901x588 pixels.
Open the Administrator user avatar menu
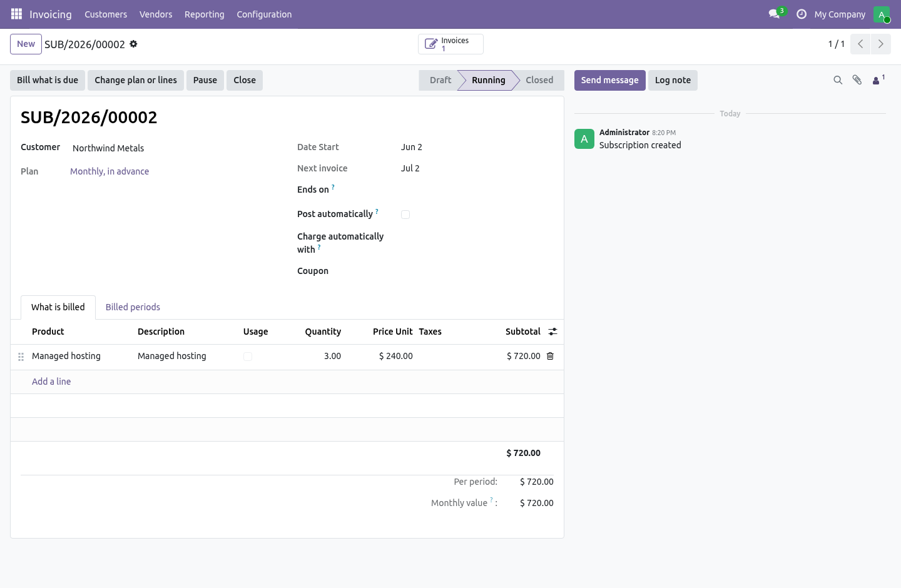point(882,14)
